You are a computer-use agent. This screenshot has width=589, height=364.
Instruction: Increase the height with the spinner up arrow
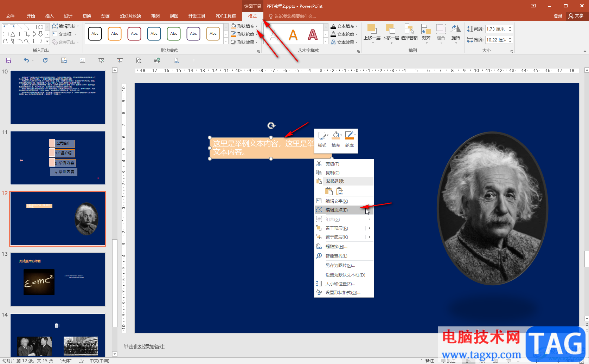click(x=510, y=27)
